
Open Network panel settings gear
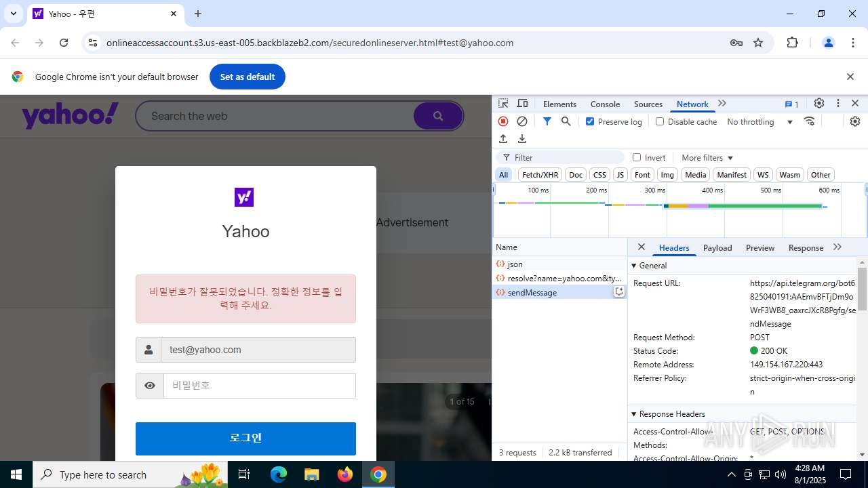coord(855,121)
